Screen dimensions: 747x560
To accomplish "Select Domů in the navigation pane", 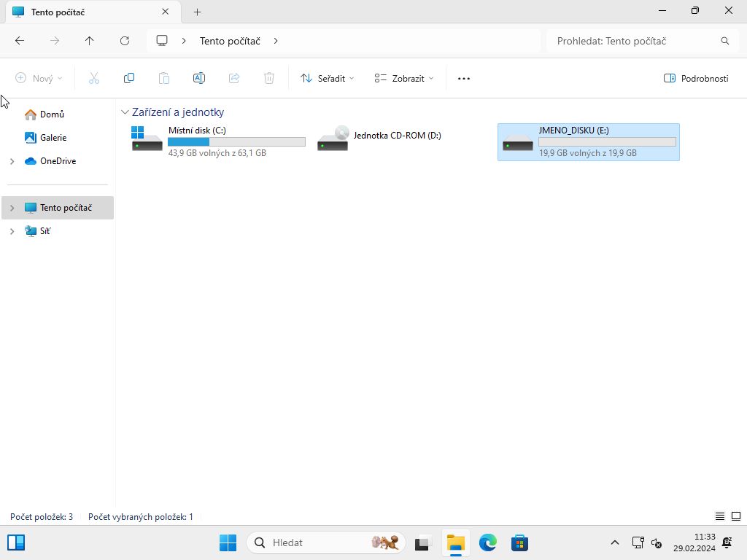I will 52,114.
